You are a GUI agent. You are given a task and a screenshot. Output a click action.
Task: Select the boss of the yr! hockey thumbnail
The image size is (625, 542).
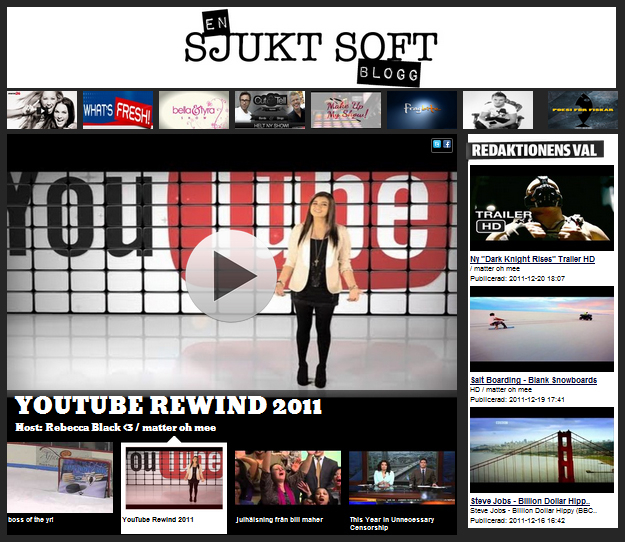60,477
